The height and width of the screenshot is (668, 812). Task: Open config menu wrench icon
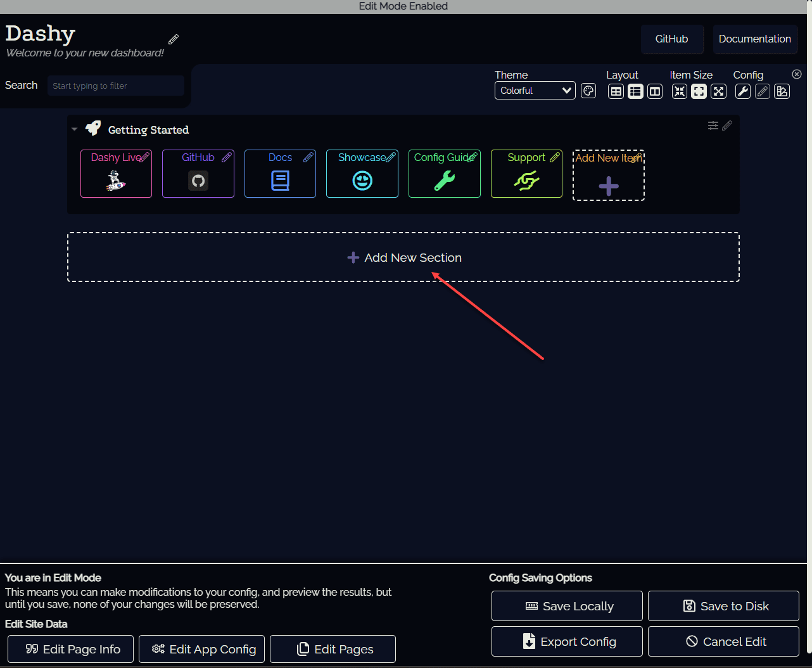[743, 91]
